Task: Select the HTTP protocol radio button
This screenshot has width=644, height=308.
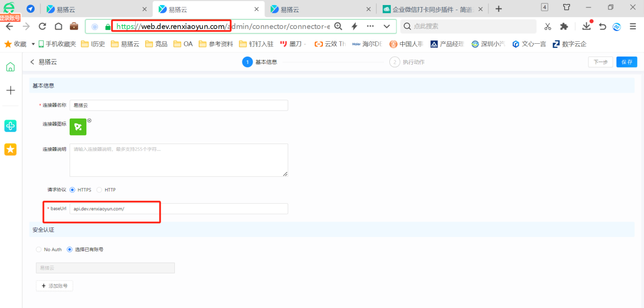Action: click(x=99, y=190)
